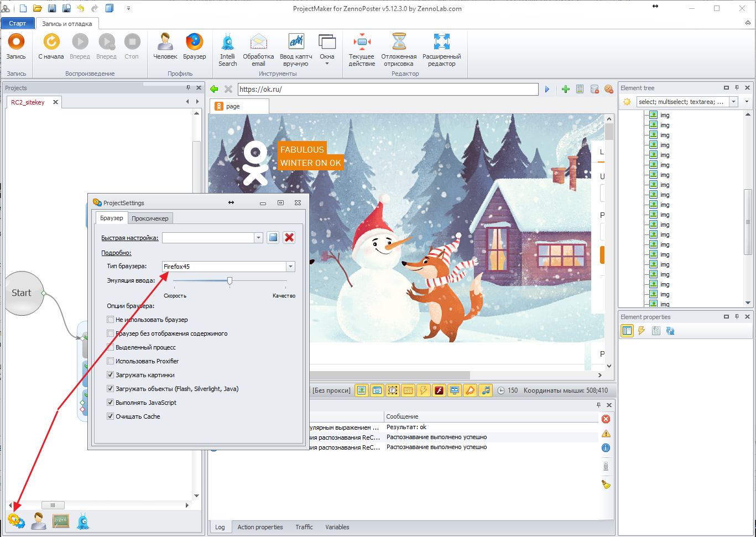
Task: Open the Element tree options arrow
Action: [747, 102]
